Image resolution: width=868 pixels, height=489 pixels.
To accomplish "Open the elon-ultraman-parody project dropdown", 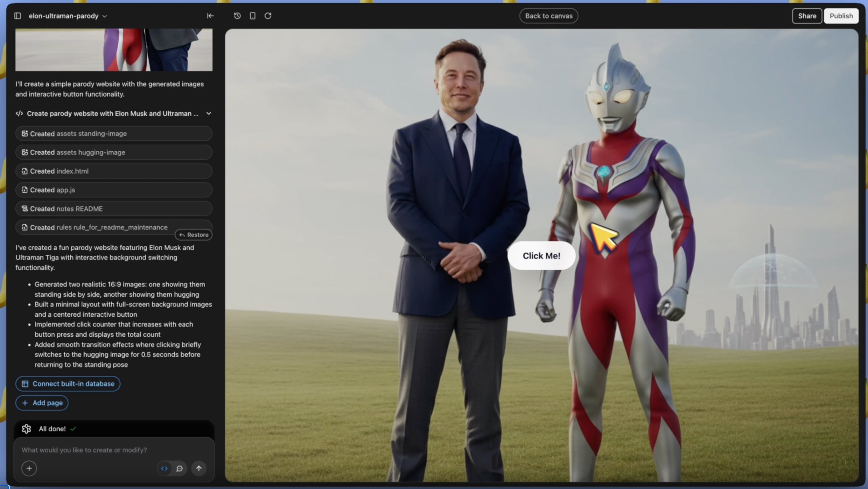I will [x=68, y=16].
